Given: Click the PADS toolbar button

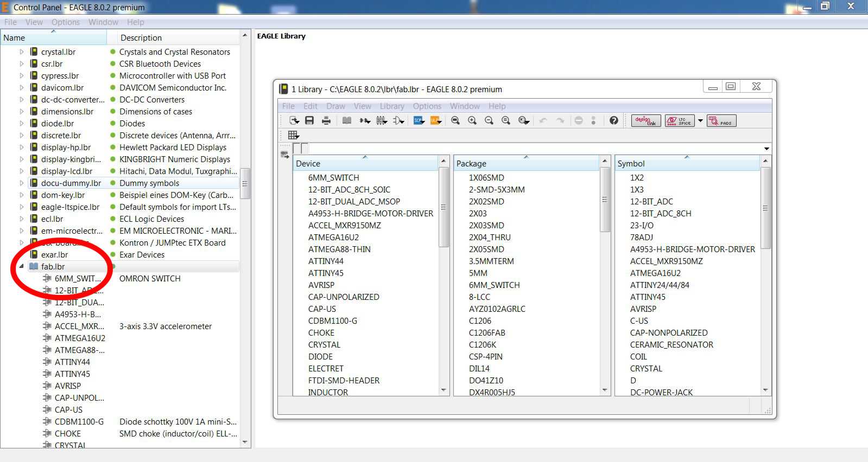Looking at the screenshot, I should [x=721, y=120].
